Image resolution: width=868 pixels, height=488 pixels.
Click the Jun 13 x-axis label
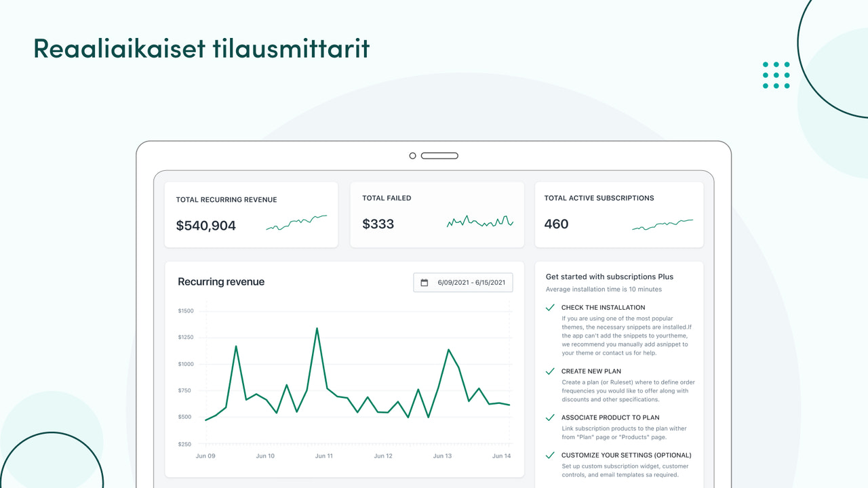tap(442, 456)
